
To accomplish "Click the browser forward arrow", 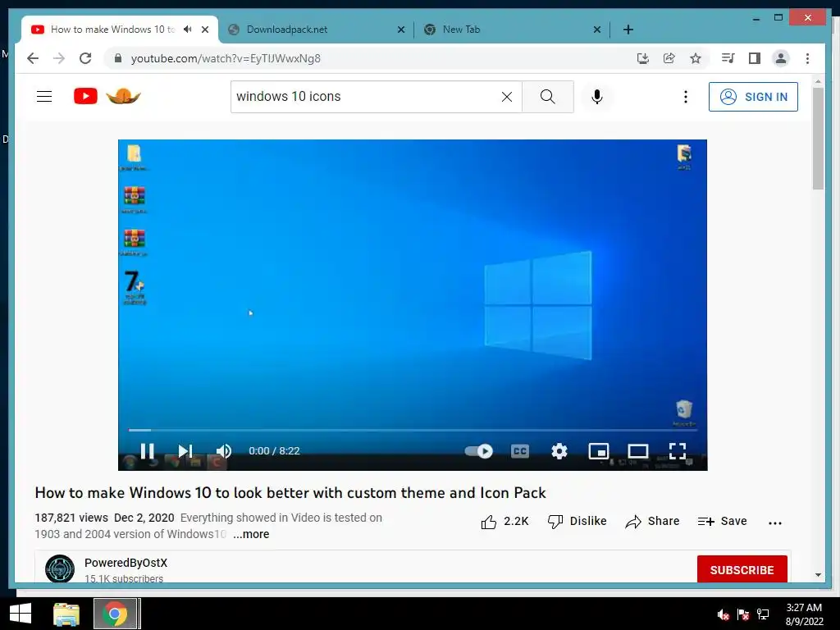I will 59,58.
